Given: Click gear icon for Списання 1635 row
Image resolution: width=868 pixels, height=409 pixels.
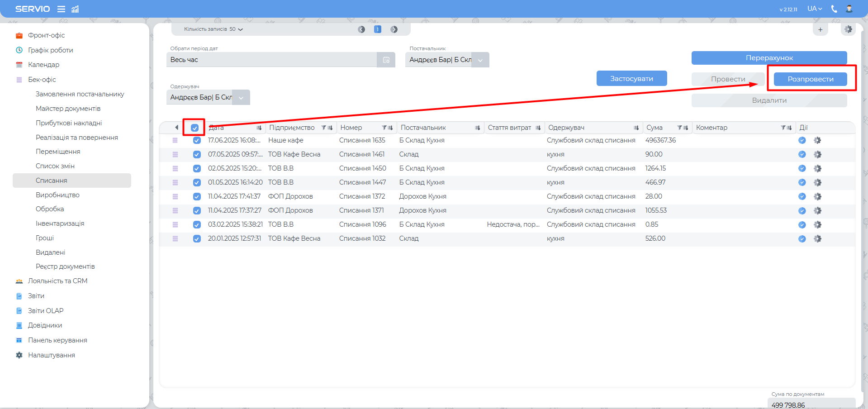Looking at the screenshot, I should [817, 140].
